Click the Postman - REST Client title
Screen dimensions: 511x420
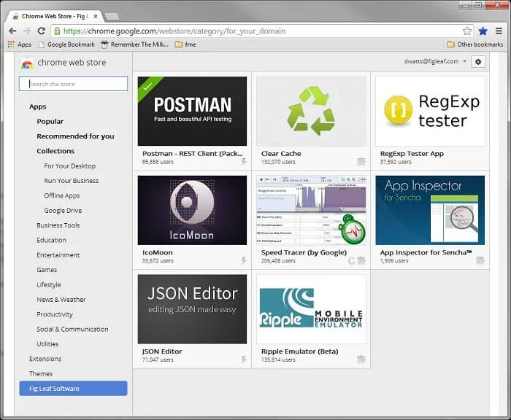(x=192, y=153)
